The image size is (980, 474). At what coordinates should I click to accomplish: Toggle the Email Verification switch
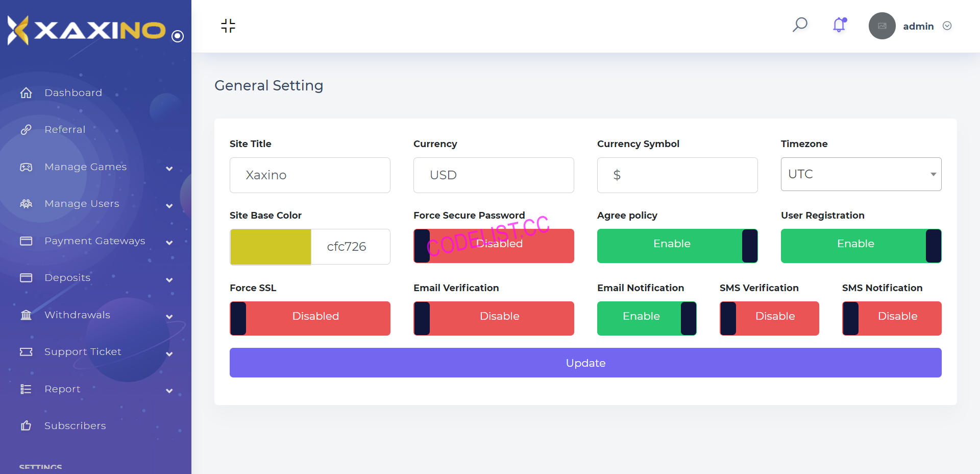tap(494, 318)
